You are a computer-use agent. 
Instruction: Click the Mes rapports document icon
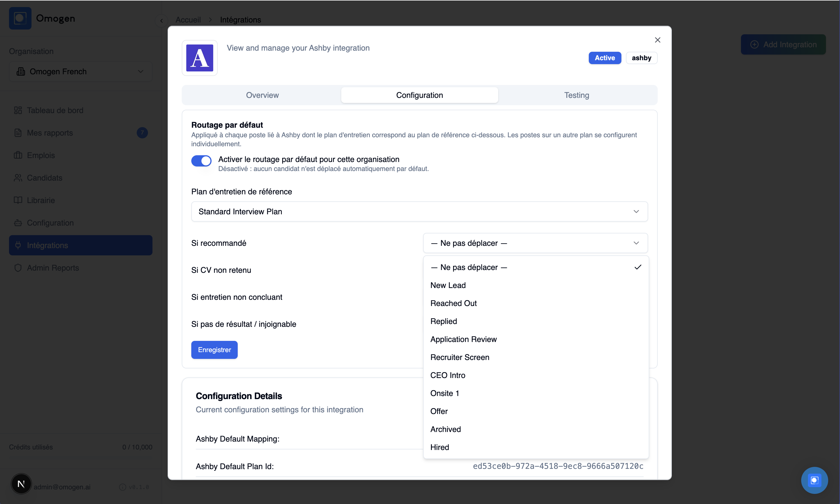click(x=18, y=133)
